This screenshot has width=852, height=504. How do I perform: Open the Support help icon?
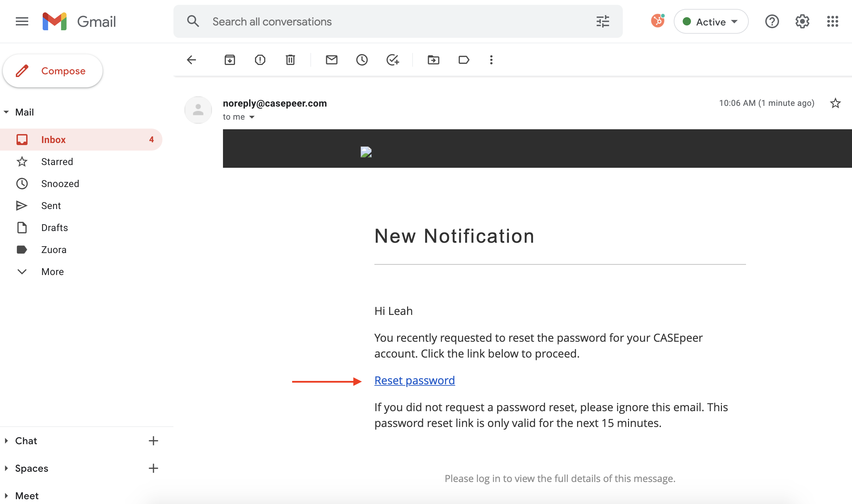[772, 22]
